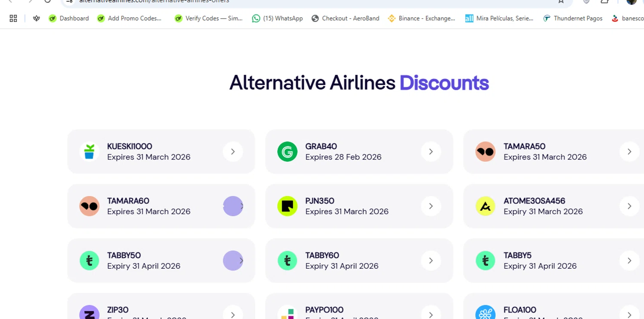Expand the TAMARA60 highlighted arrow button
644x319 pixels.
point(234,206)
